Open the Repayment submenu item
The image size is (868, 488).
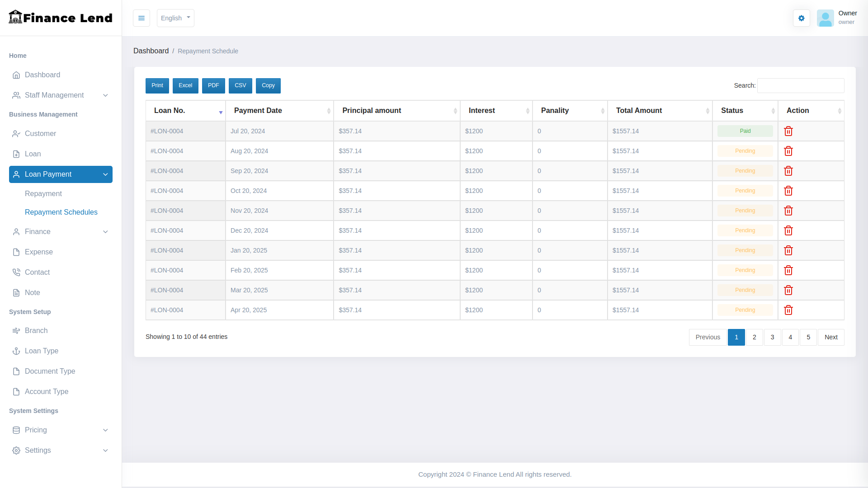tap(43, 194)
